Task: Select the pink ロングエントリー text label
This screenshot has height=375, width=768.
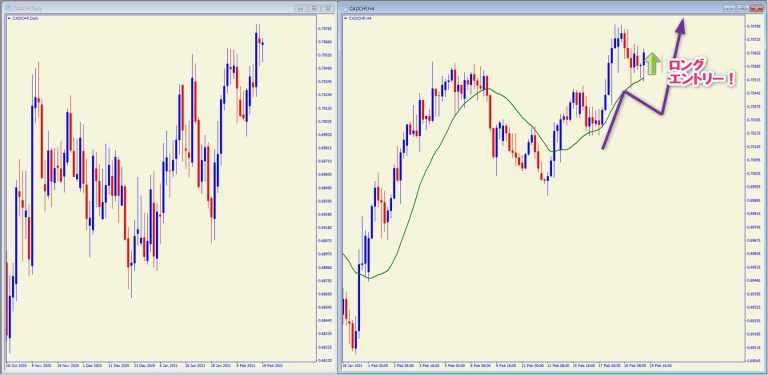Action: (x=698, y=72)
